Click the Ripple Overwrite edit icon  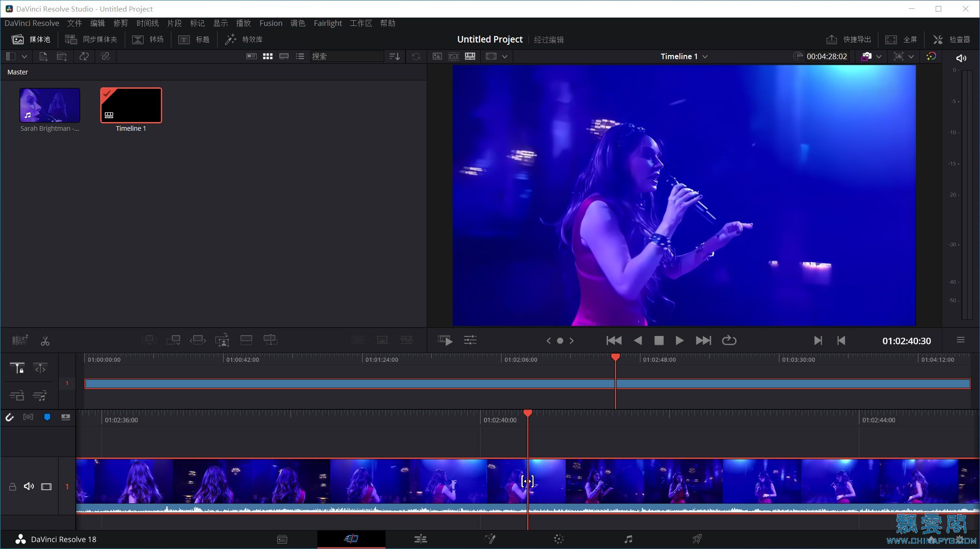[x=198, y=340]
